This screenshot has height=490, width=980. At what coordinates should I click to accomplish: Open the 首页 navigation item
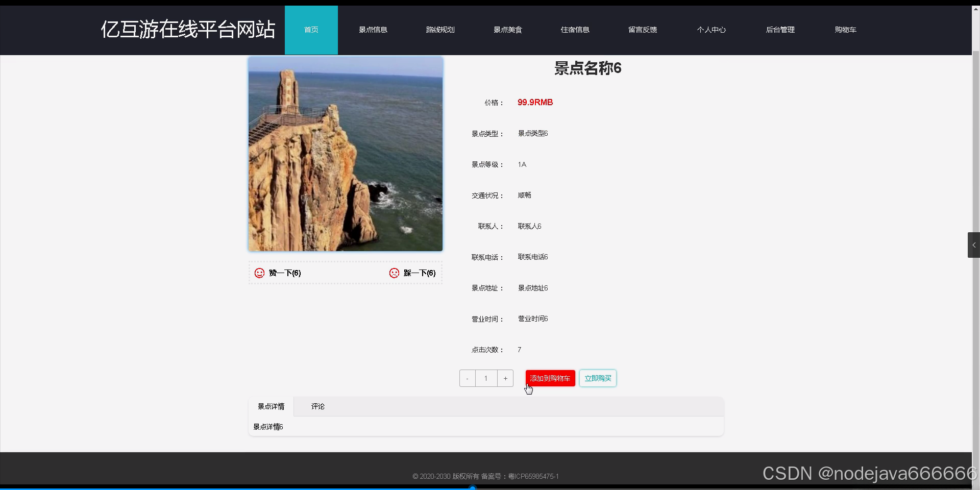(x=311, y=30)
